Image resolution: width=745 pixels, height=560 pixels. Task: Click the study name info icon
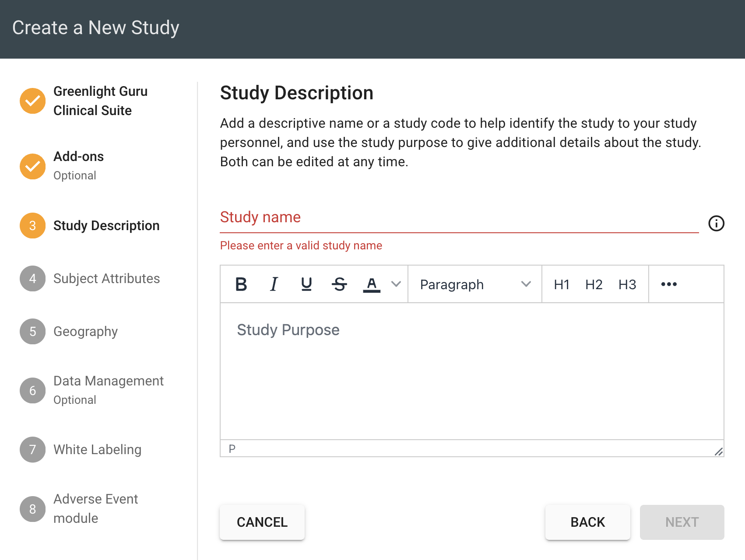click(x=716, y=224)
